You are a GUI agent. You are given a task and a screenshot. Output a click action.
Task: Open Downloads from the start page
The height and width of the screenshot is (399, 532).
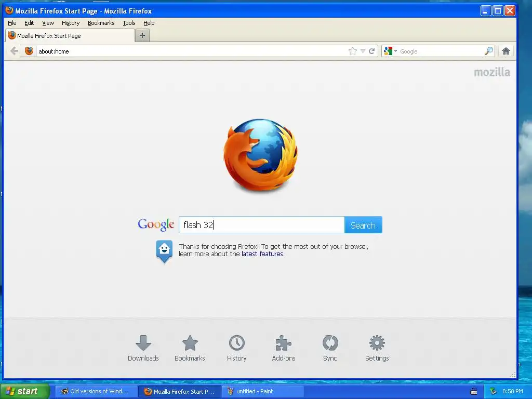click(x=143, y=348)
